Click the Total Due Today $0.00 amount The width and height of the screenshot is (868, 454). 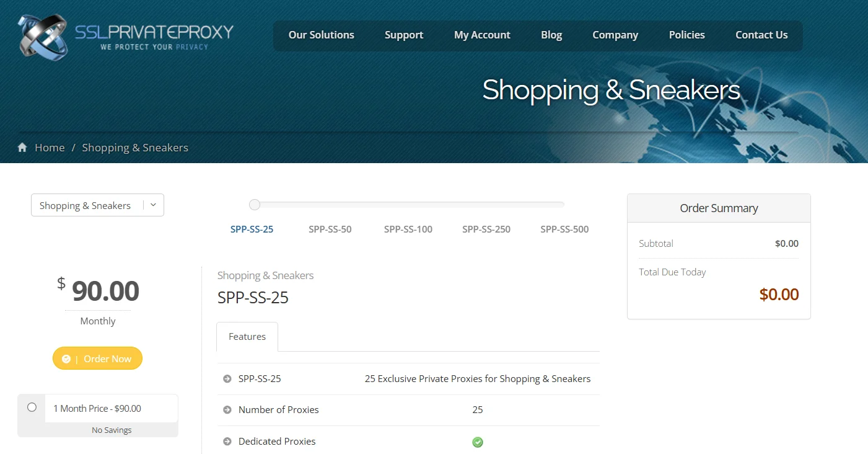[779, 294]
